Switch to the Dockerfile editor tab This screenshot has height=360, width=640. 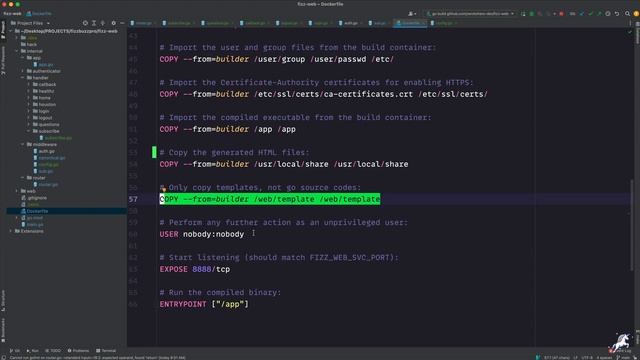(x=411, y=23)
